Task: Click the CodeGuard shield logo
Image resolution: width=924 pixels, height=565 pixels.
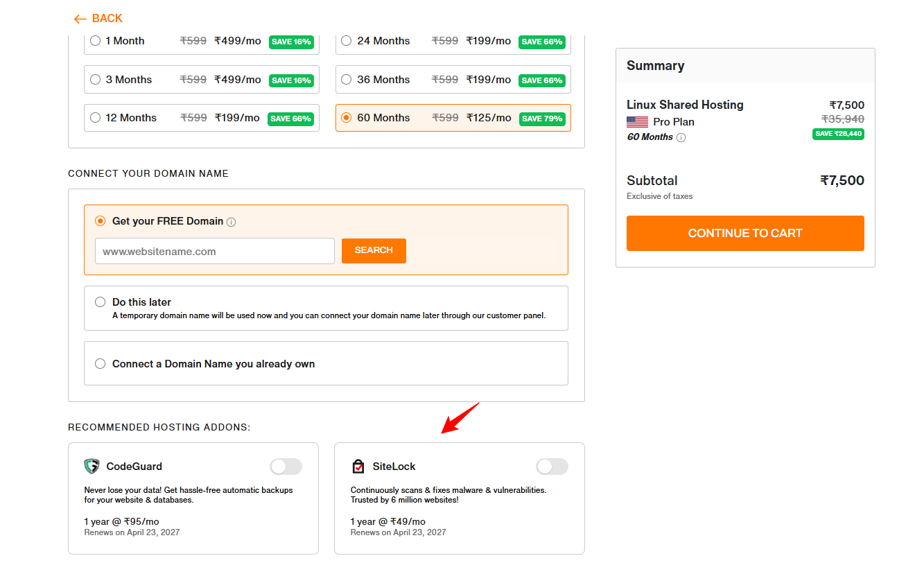Action: point(91,467)
